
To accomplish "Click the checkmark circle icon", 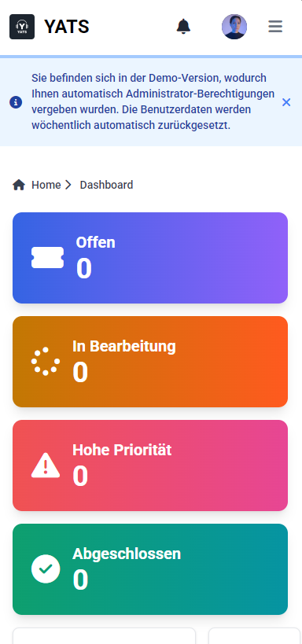I will pyautogui.click(x=46, y=569).
